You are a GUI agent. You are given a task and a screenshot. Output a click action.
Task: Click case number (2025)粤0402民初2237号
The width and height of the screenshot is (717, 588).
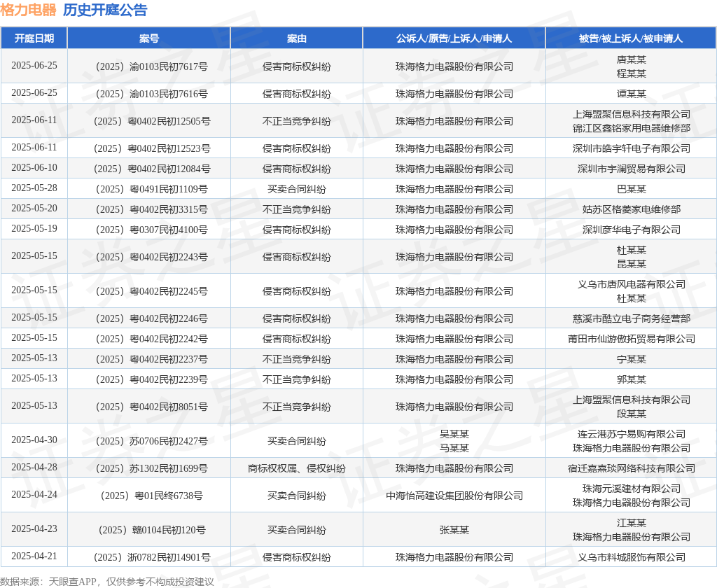152,359
